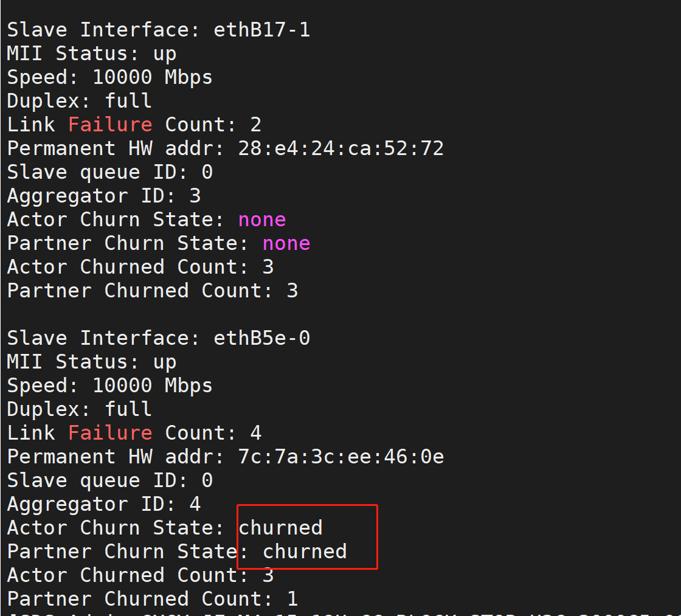Click the Partner Churned Count value 1

click(x=292, y=599)
